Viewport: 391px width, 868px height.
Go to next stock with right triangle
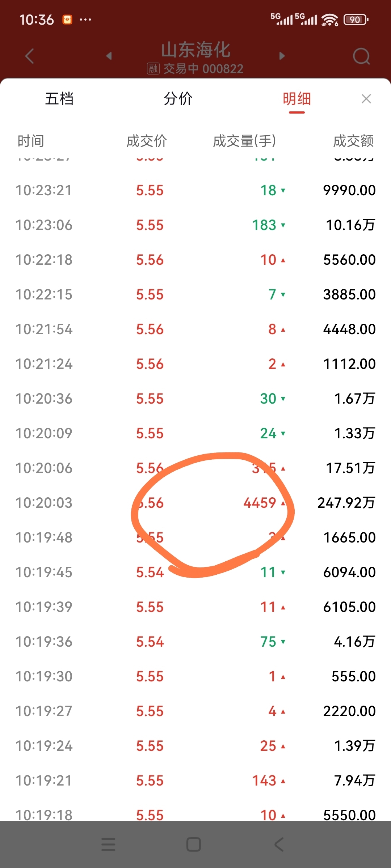pos(282,56)
